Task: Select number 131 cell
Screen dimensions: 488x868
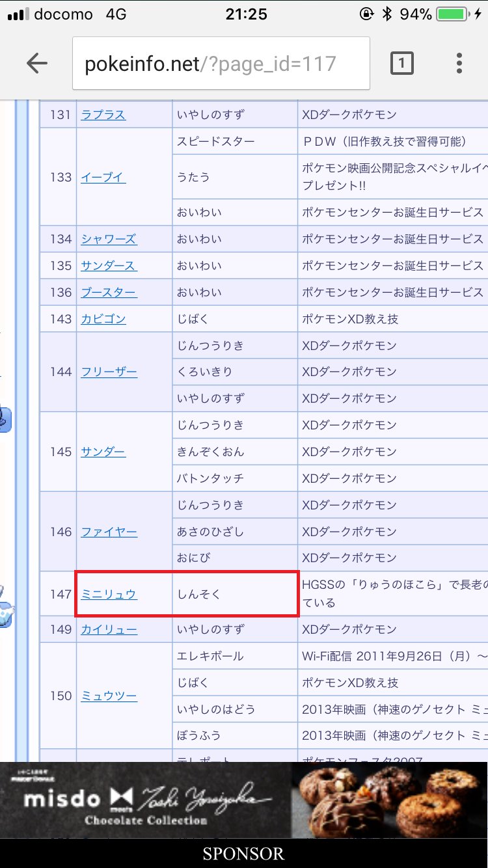Action: [x=59, y=115]
